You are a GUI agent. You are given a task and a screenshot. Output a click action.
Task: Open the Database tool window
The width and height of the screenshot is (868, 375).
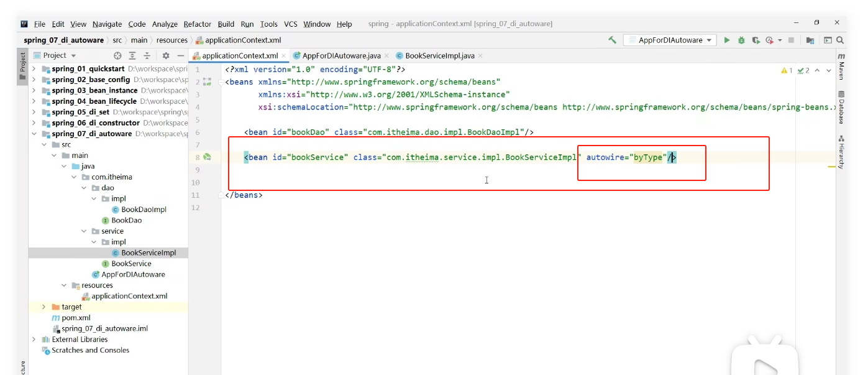[x=841, y=107]
